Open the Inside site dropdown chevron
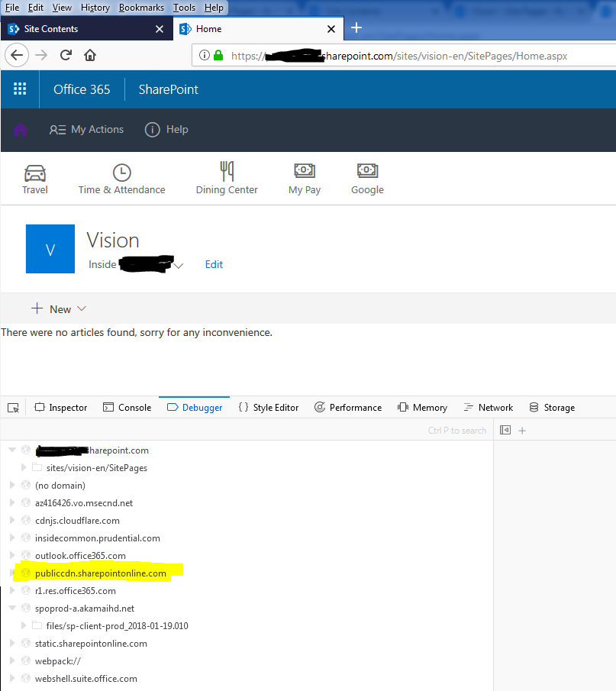 pos(178,264)
